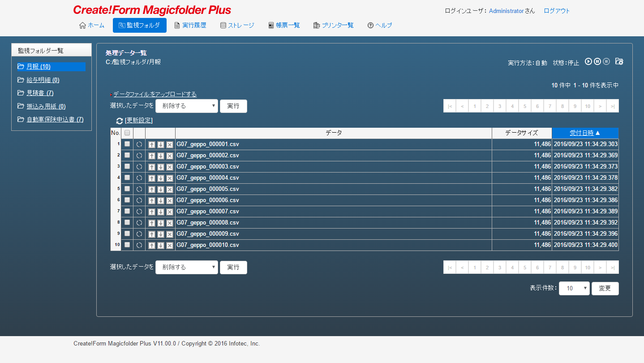Move G07_geppo_000001.csv down
The image size is (644, 363).
(161, 144)
